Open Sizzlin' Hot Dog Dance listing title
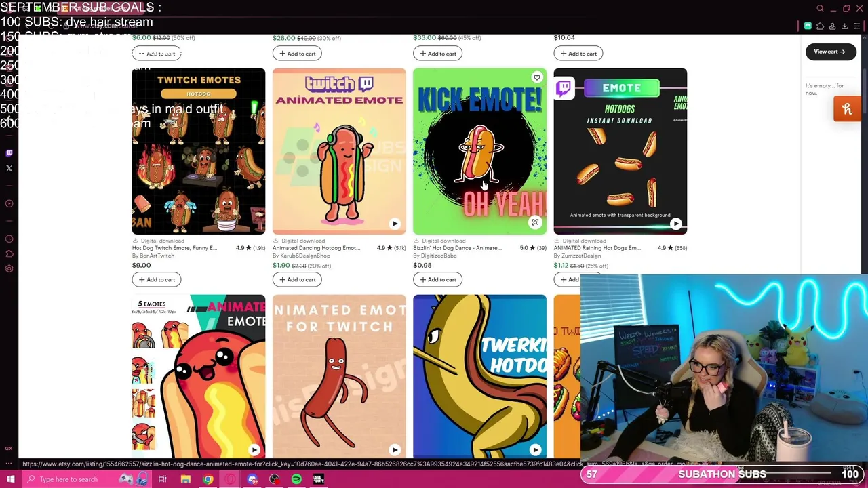 pyautogui.click(x=457, y=248)
